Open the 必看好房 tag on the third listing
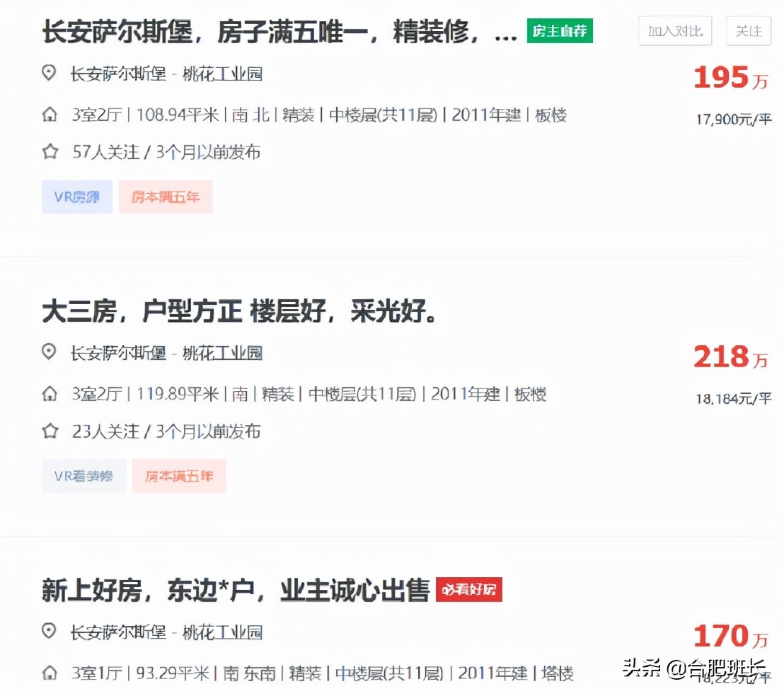 click(x=469, y=588)
